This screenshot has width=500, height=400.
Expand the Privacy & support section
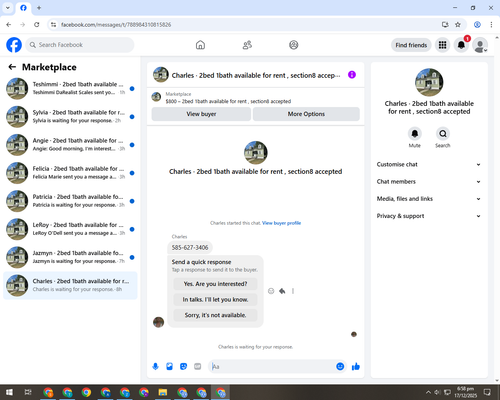pyautogui.click(x=429, y=216)
